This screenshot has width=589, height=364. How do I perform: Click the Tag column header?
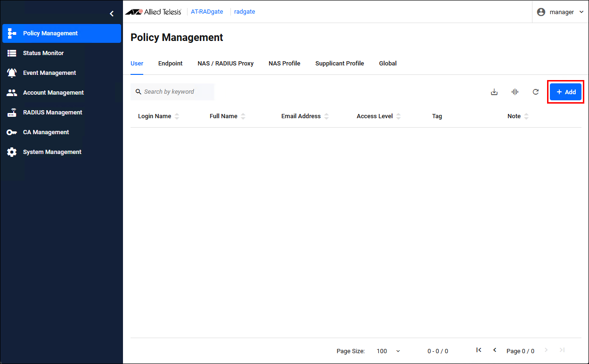pos(437,116)
